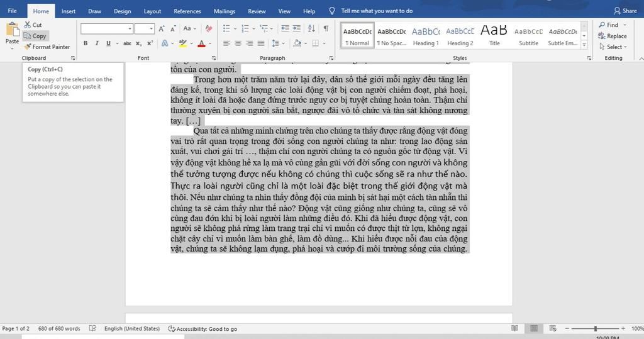The width and height of the screenshot is (644, 339).
Task: Expand font color dropdown arrow
Action: [210, 43]
